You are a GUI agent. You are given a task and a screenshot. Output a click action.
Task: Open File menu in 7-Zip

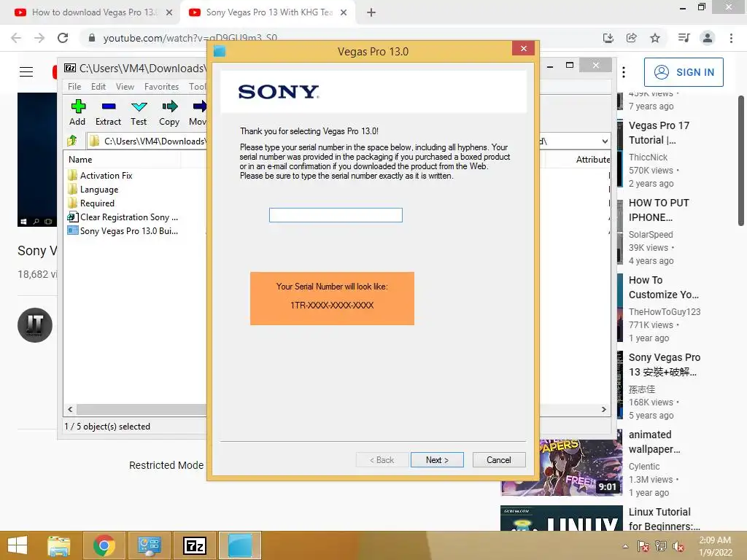(x=74, y=87)
